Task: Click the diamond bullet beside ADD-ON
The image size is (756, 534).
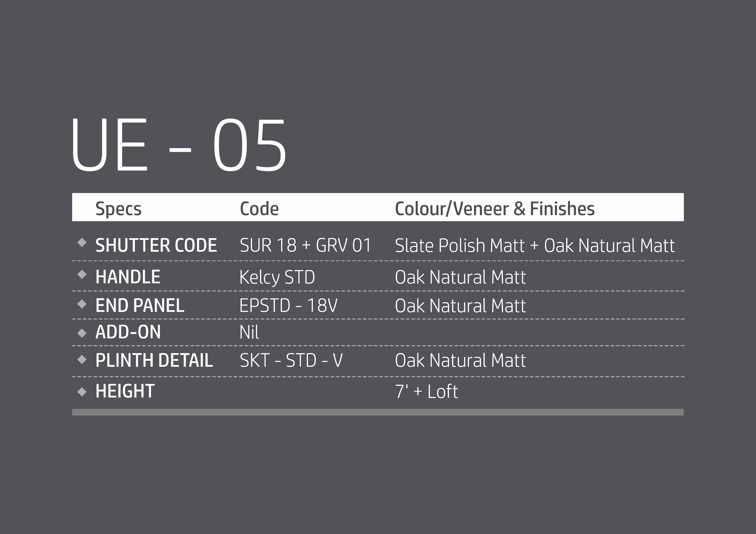Action: click(x=82, y=333)
